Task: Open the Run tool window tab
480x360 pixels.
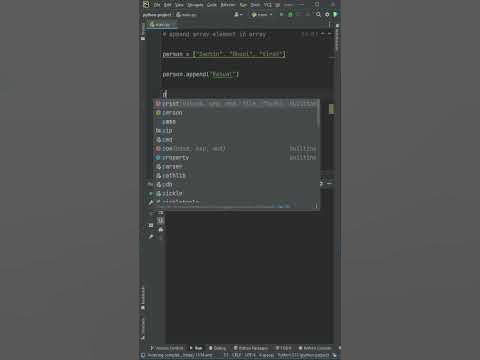Action: (196, 348)
